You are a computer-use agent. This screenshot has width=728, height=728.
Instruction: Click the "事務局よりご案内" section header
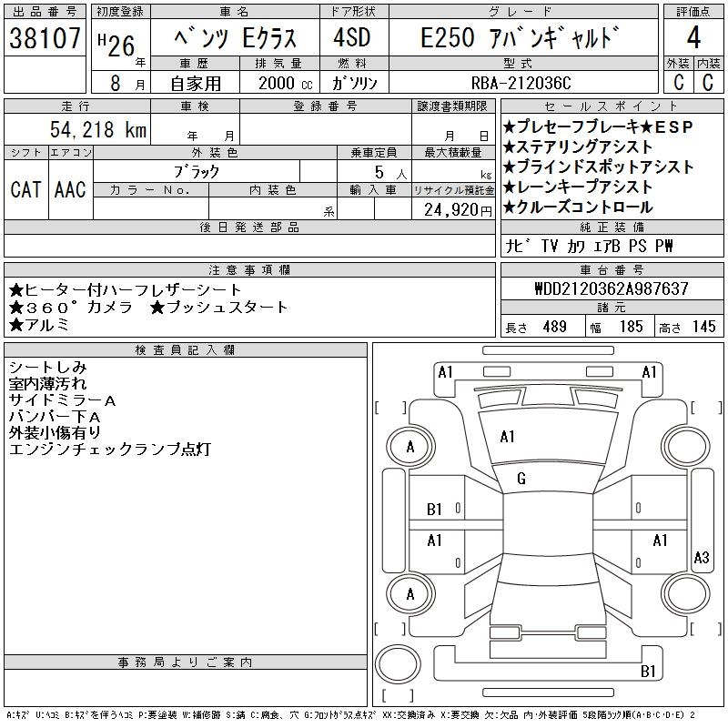point(186,662)
